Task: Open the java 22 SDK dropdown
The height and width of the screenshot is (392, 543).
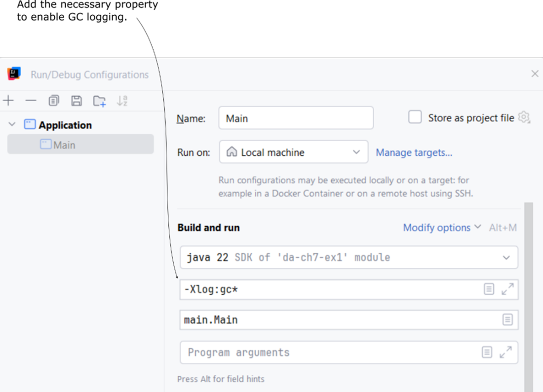Action: 349,257
